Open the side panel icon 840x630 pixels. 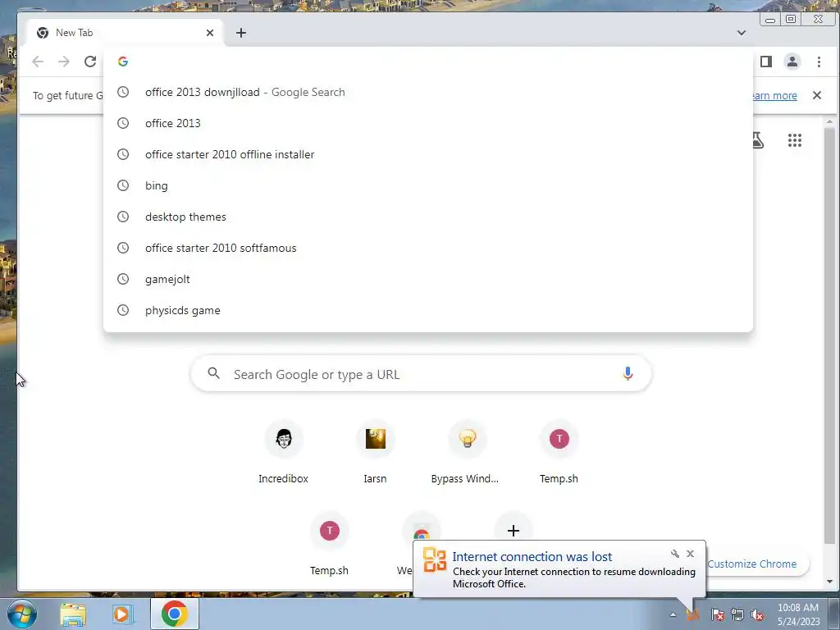click(766, 62)
